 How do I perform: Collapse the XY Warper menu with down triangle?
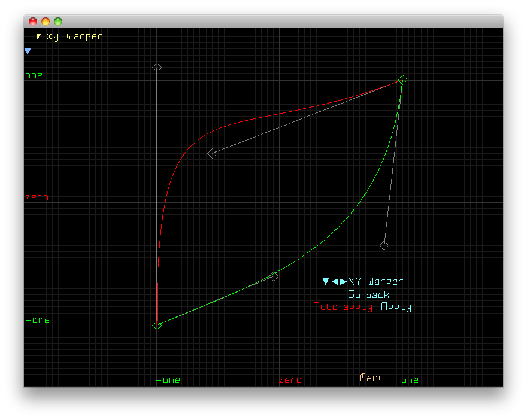pos(326,282)
